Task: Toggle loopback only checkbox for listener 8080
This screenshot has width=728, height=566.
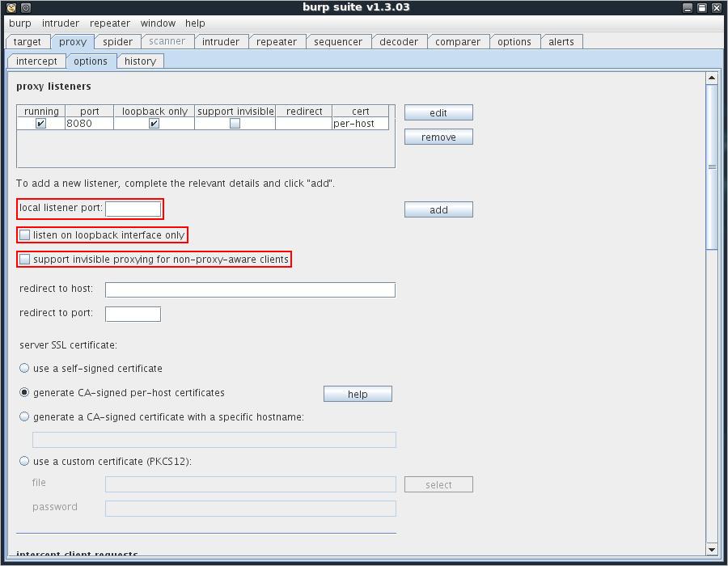Action: (154, 124)
